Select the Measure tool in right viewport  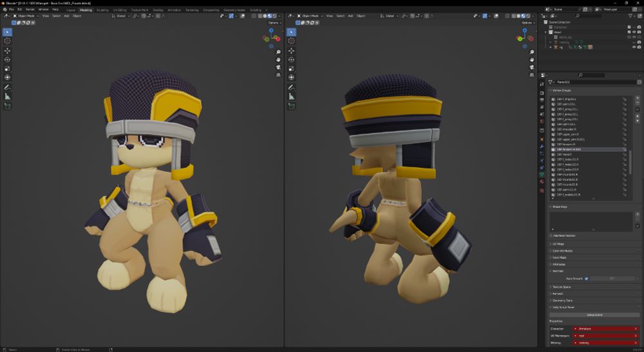(x=291, y=97)
